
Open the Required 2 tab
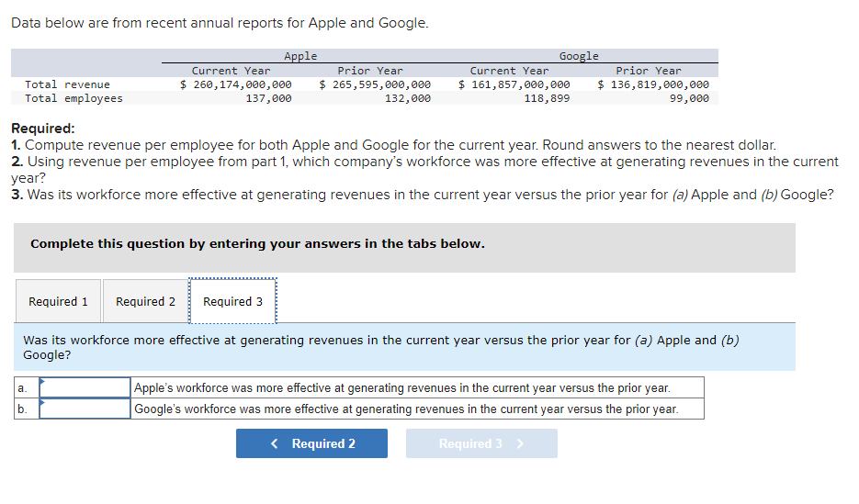pyautogui.click(x=145, y=301)
